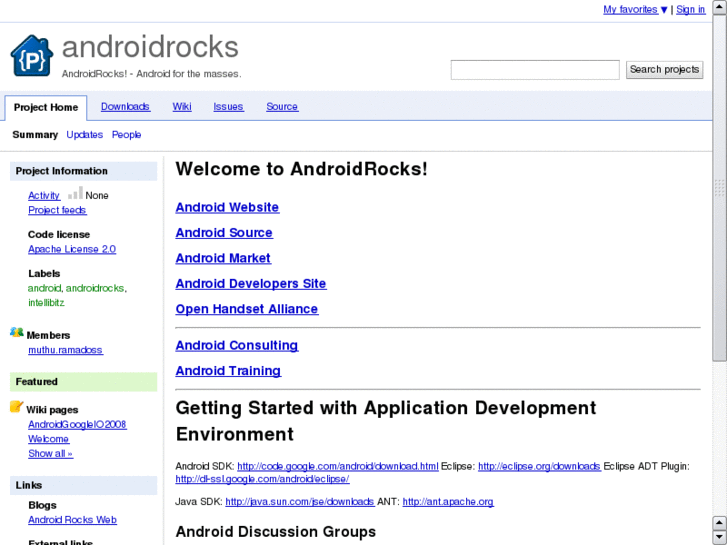Visit the ant.apache.org link

pyautogui.click(x=448, y=502)
